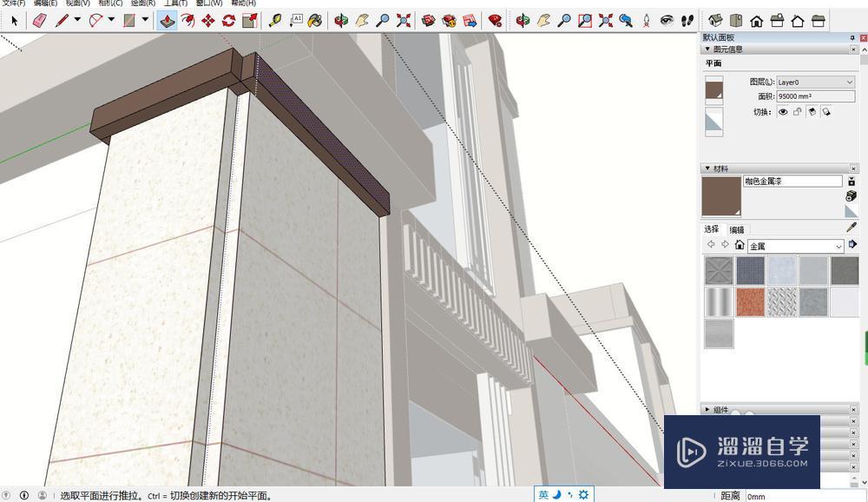Create a new material
The image size is (868, 502).
pos(852,196)
